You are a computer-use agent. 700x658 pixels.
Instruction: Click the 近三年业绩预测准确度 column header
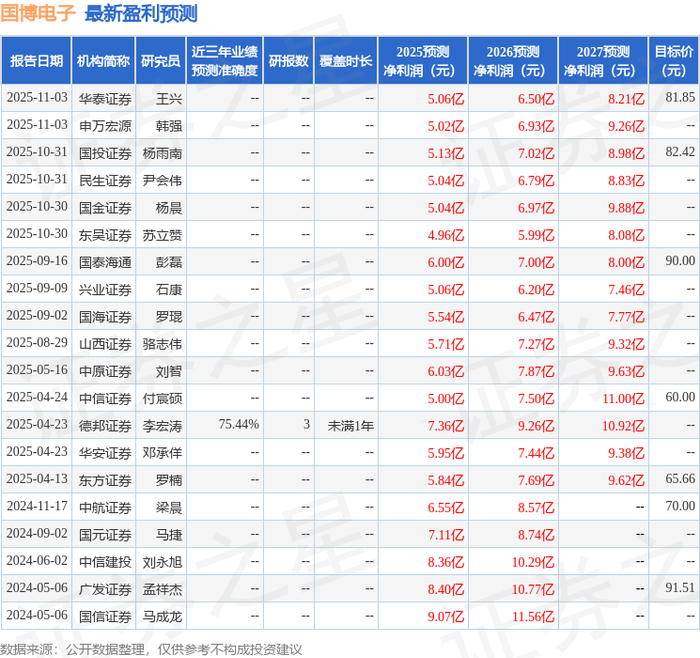[x=225, y=61]
